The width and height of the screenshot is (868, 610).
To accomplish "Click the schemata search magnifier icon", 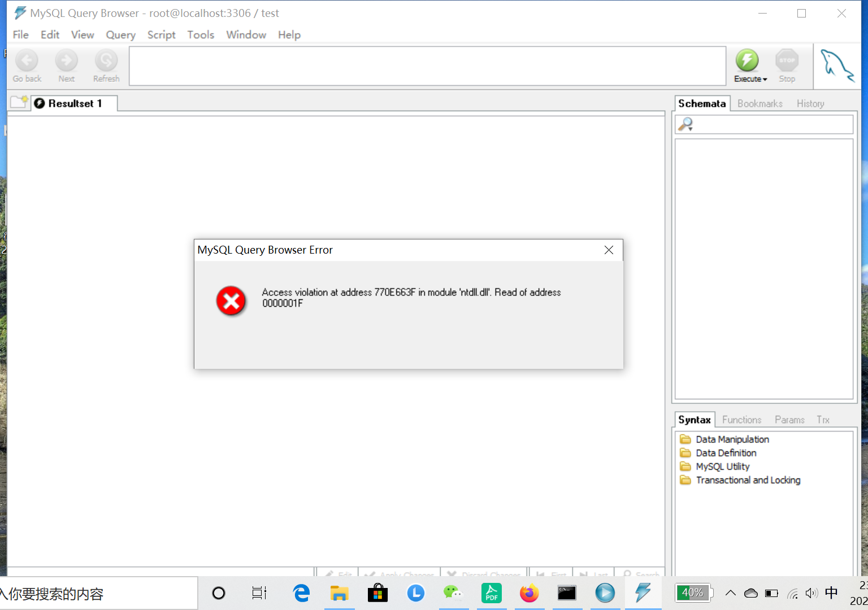I will (685, 124).
